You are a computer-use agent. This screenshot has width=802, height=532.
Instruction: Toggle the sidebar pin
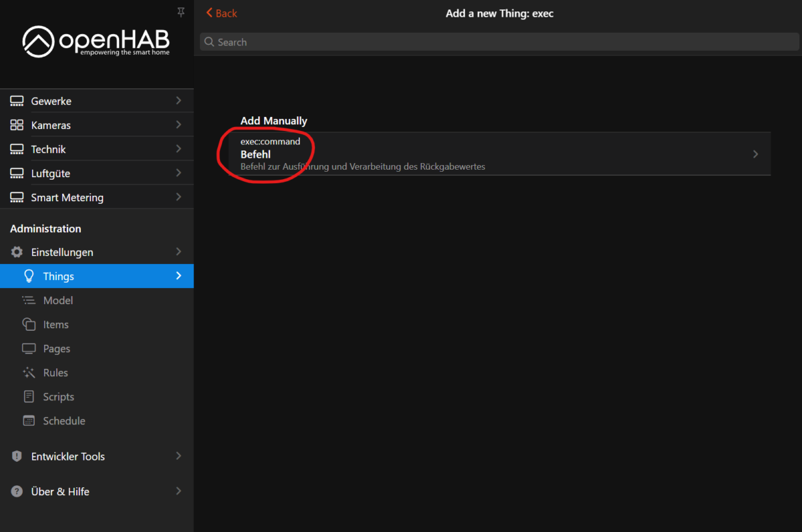pos(180,12)
